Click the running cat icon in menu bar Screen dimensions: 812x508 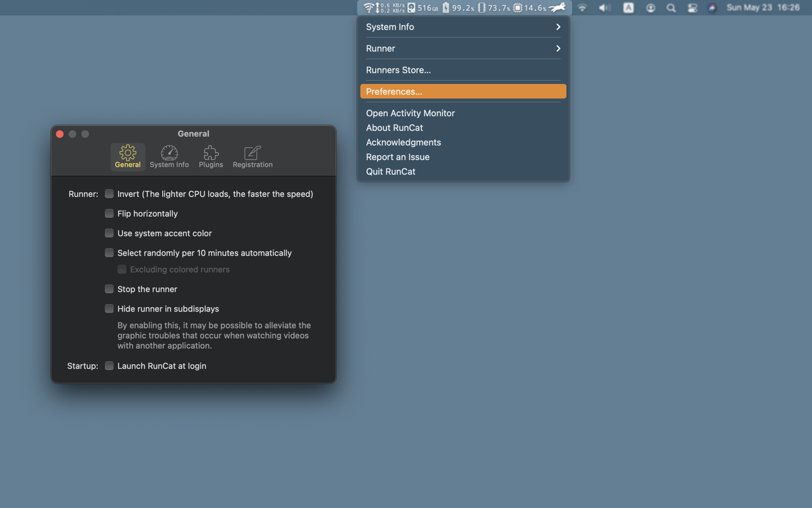coord(558,8)
